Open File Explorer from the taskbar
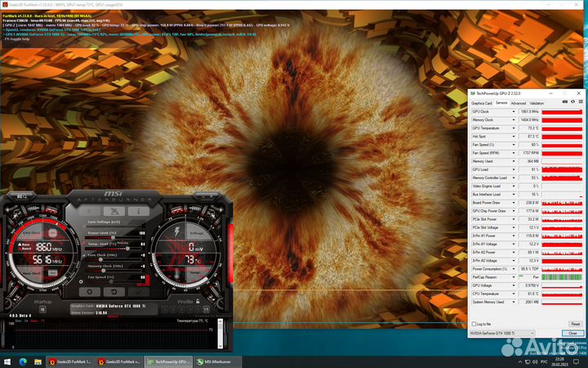The height and width of the screenshot is (368, 588). click(x=38, y=362)
